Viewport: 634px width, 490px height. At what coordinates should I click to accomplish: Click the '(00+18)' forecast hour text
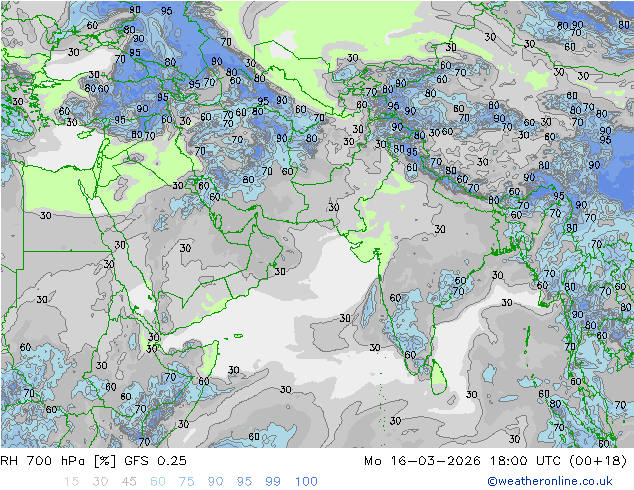click(598, 460)
